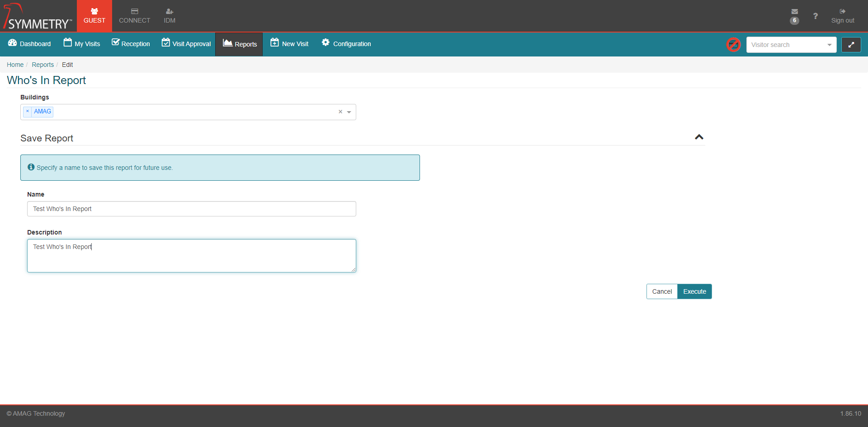Image resolution: width=868 pixels, height=427 pixels.
Task: Select the GUEST module
Action: 94,16
